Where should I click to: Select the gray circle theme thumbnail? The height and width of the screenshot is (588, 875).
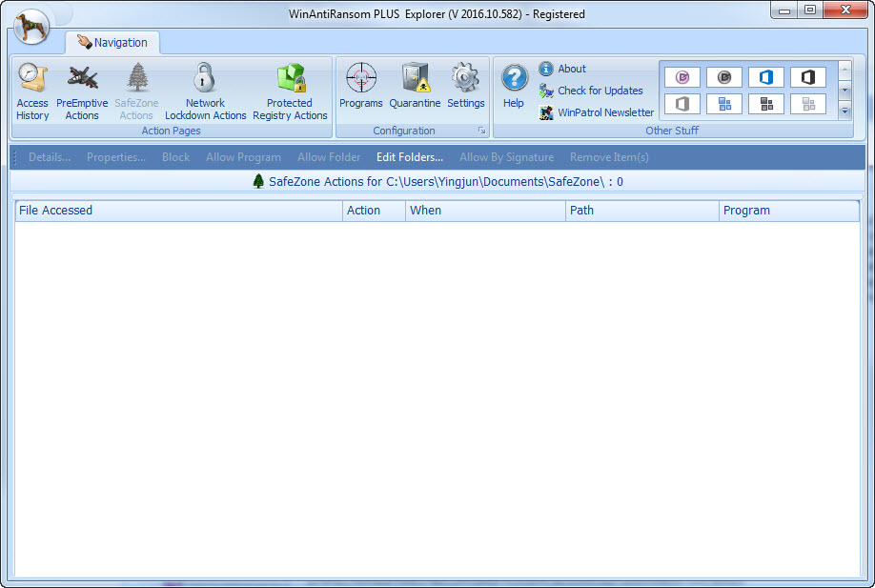pyautogui.click(x=724, y=77)
